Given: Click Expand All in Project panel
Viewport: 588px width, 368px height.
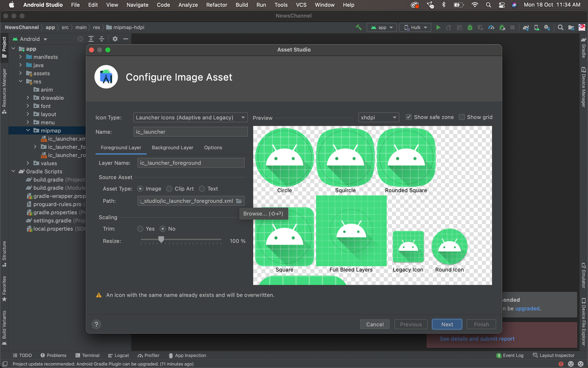Looking at the screenshot, I should click(91, 39).
